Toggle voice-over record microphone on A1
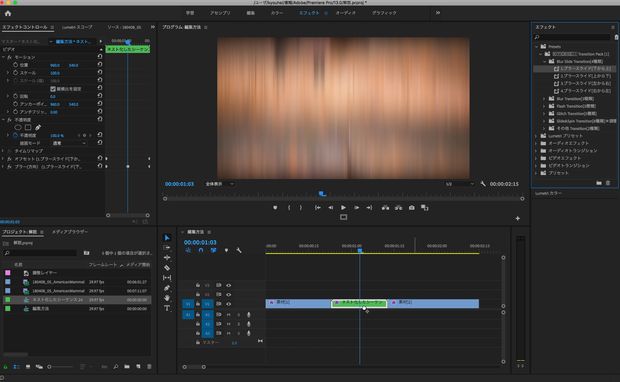Viewport: 620px width, 382px height. (x=249, y=314)
